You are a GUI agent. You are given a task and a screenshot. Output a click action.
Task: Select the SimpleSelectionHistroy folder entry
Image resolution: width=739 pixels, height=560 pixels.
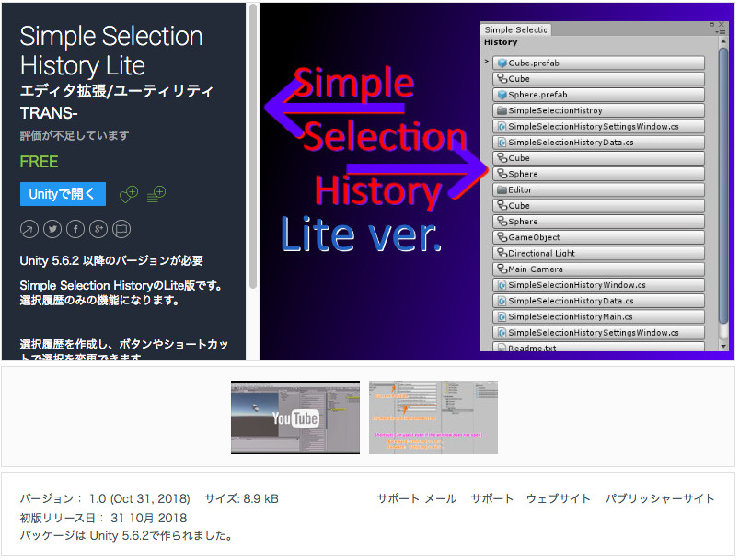pos(598,110)
